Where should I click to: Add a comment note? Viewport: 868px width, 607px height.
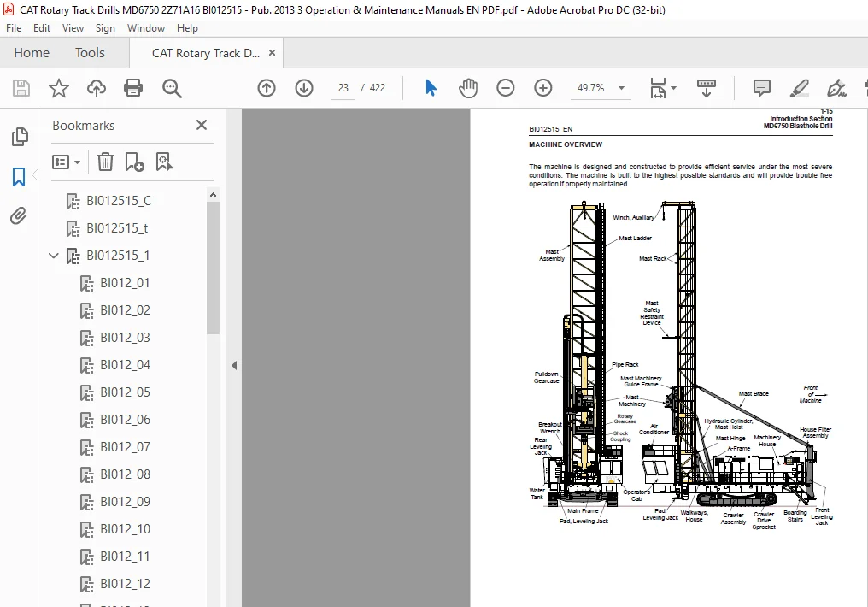[x=762, y=88]
